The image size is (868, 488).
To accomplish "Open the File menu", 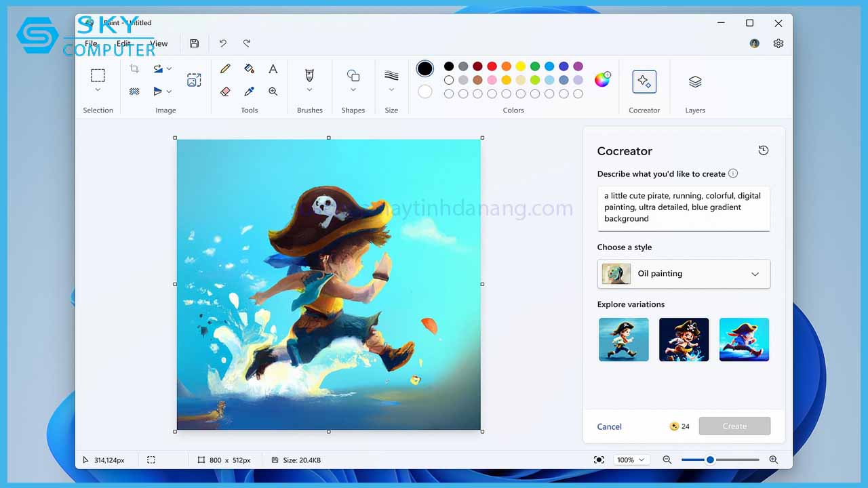I will pos(92,43).
